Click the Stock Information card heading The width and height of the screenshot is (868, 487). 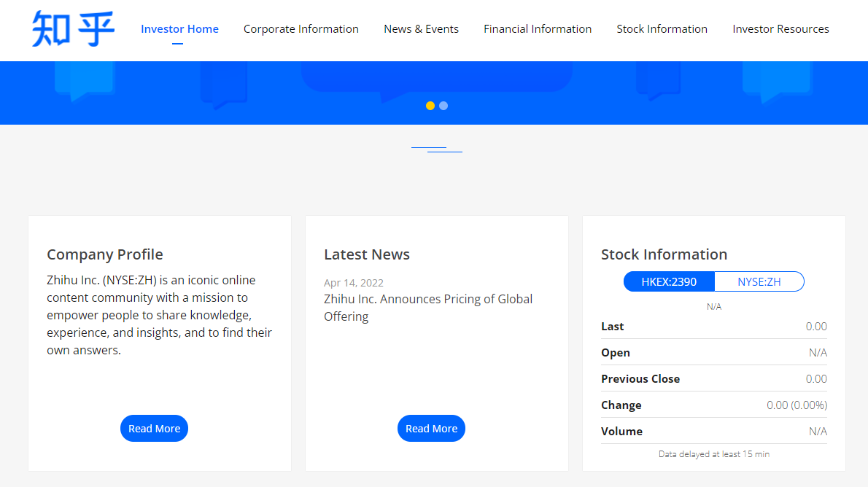[x=664, y=254]
